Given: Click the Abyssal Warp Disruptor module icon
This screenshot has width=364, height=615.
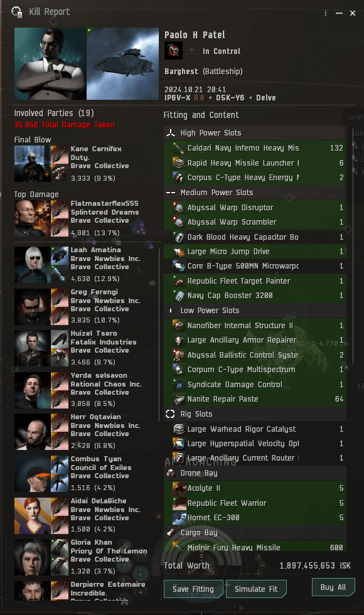Looking at the screenshot, I should tap(179, 208).
